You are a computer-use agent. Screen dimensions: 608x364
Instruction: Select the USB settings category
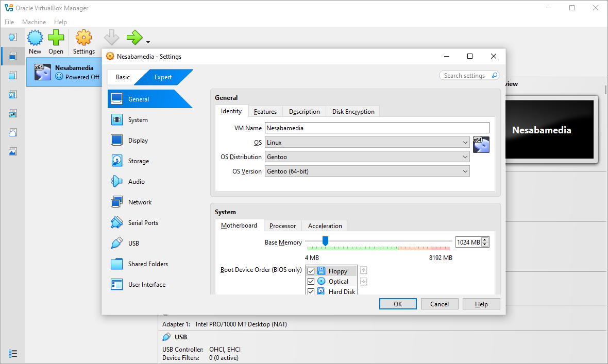tap(133, 244)
